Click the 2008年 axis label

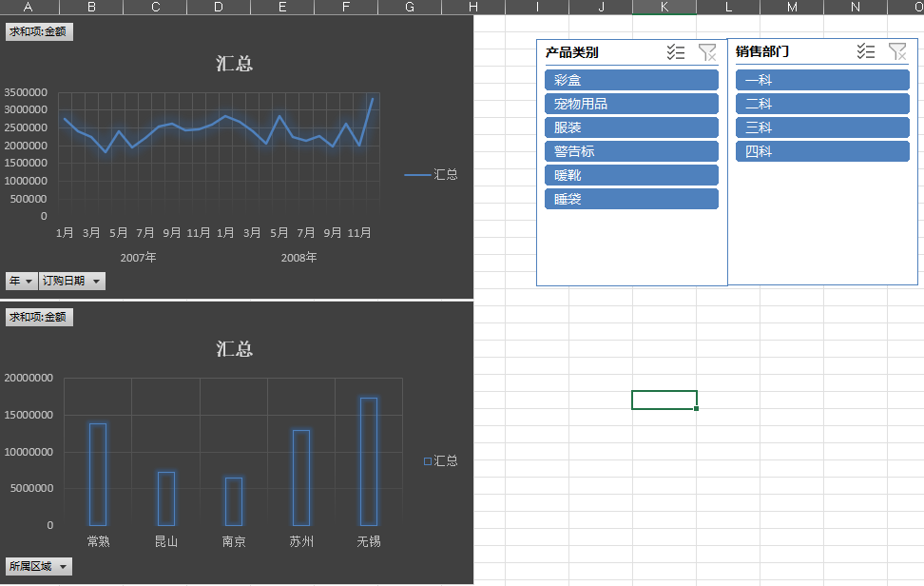[298, 258]
